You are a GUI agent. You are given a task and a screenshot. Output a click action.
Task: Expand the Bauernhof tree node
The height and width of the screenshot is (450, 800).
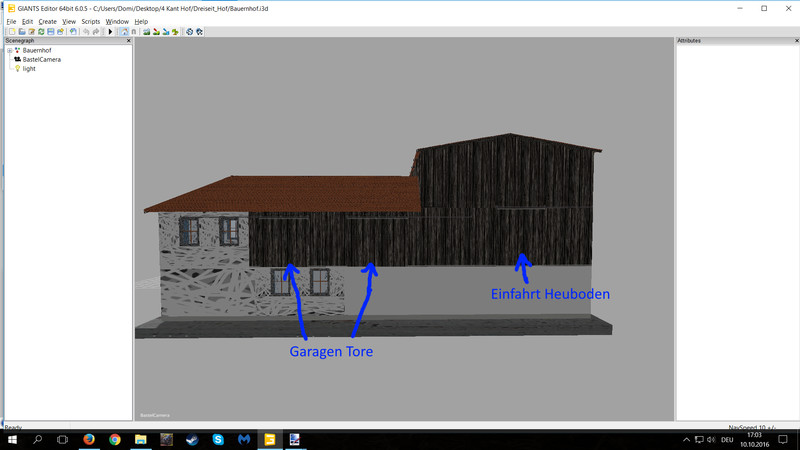pos(9,50)
